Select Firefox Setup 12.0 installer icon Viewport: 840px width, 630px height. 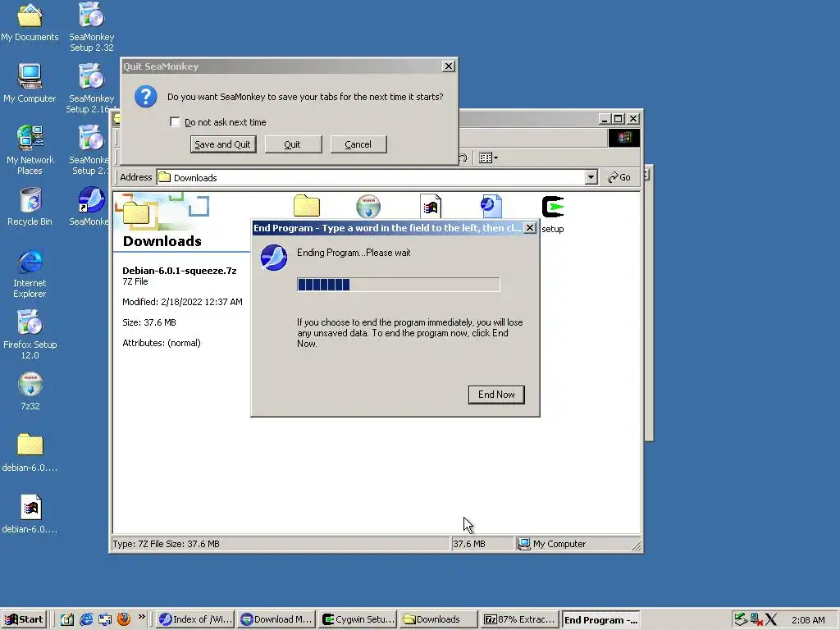coord(30,335)
